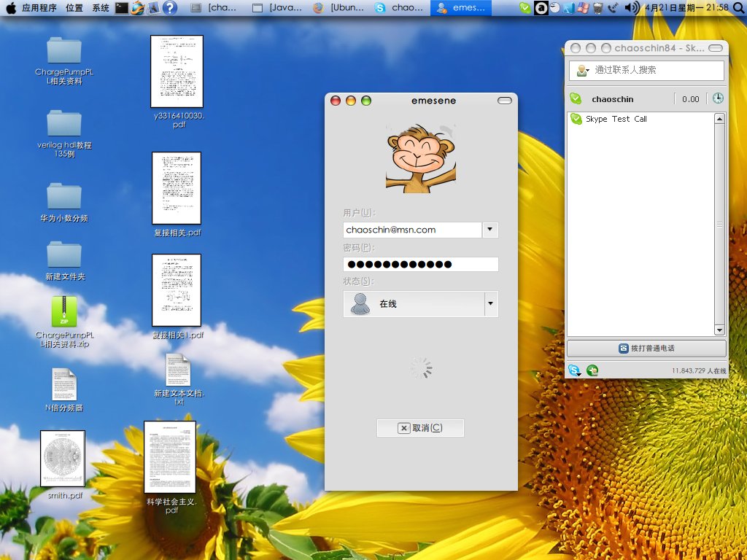
Task: Click the Skype status icon beside chaoschin
Action: pyautogui.click(x=576, y=98)
